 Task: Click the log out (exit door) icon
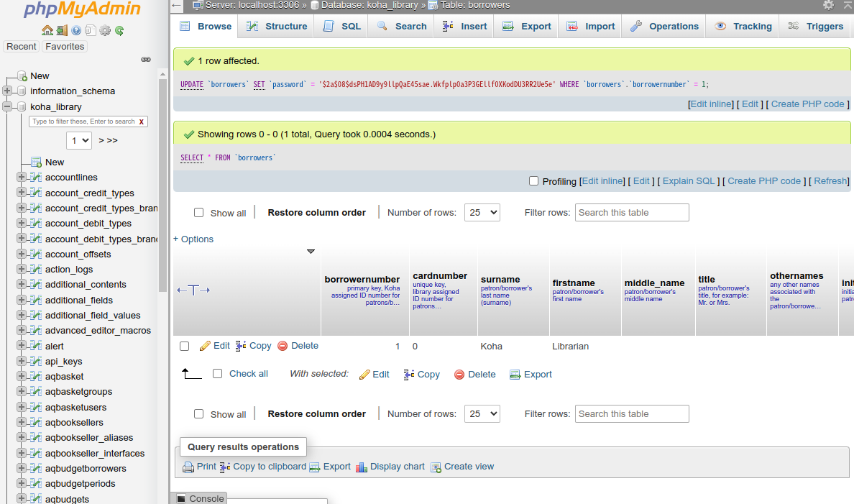(x=62, y=30)
